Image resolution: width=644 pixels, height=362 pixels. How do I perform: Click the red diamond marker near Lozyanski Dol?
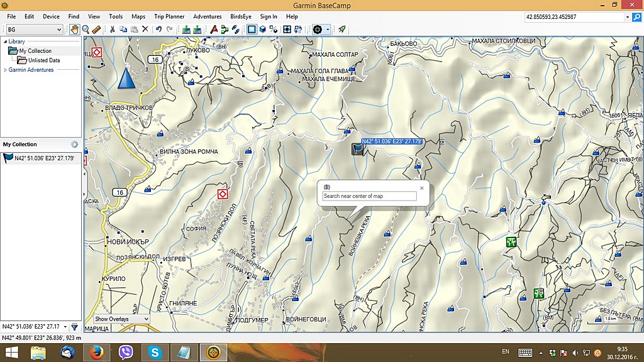[x=223, y=194]
